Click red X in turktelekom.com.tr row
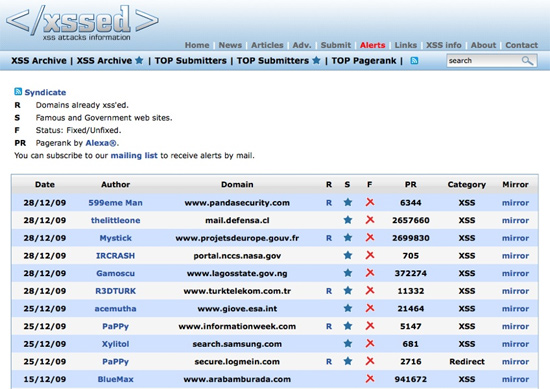Screen dimensions: 550x389 370,290
